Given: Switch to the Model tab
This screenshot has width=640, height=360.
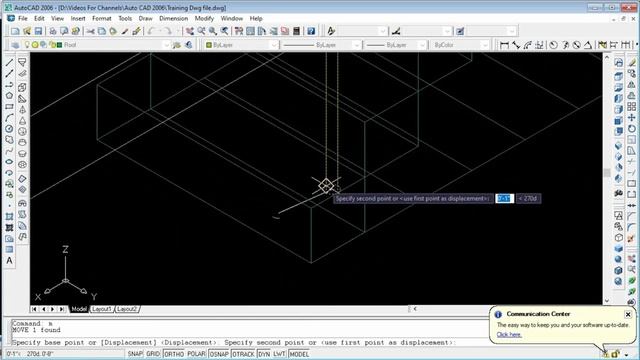Looking at the screenshot, I should [x=79, y=309].
